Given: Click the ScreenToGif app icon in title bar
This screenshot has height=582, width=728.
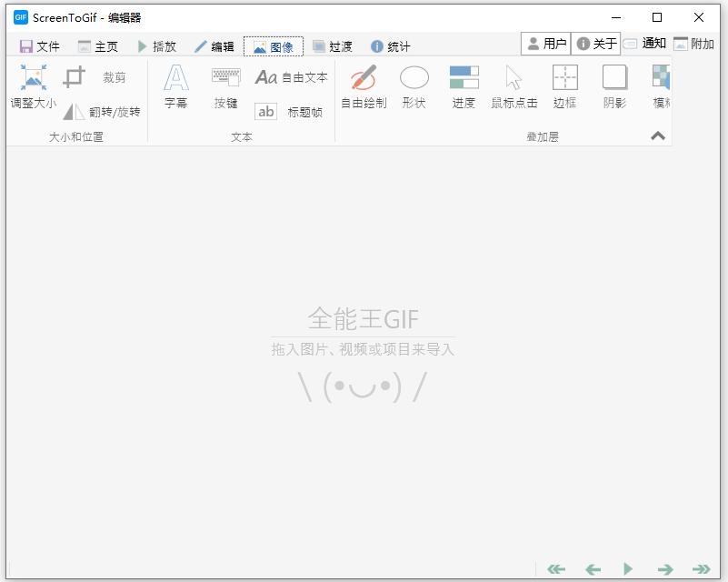Looking at the screenshot, I should tap(21, 17).
